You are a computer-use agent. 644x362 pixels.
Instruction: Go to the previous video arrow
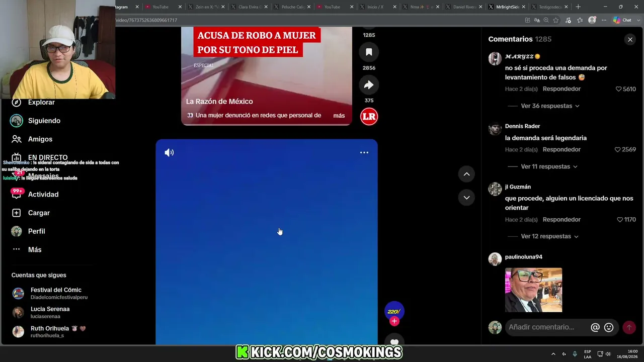coord(466,174)
